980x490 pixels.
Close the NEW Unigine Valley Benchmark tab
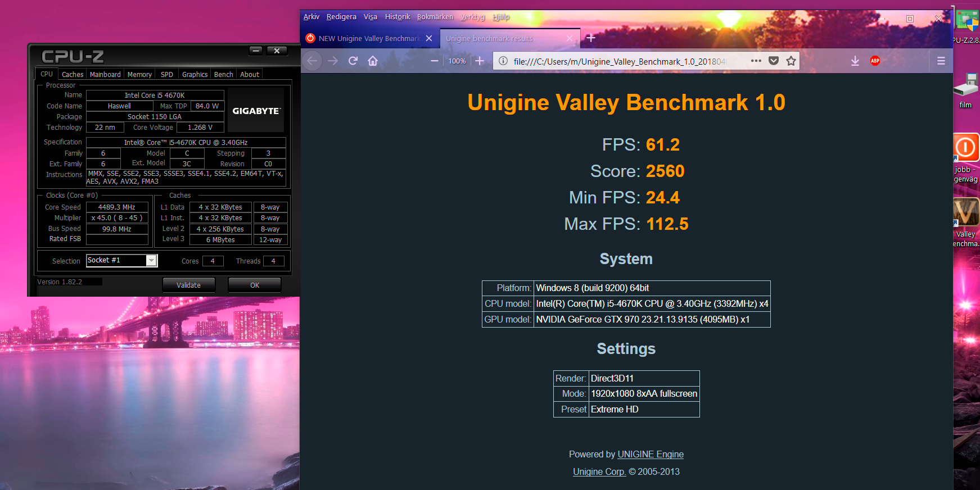(x=429, y=38)
